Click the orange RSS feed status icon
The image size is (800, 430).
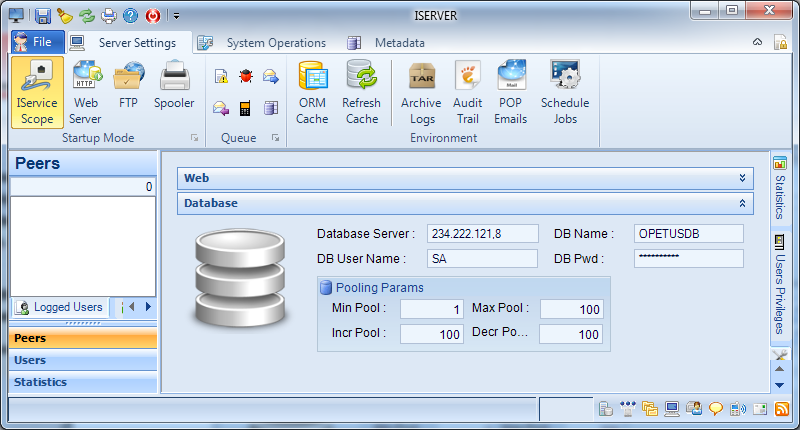click(x=782, y=409)
